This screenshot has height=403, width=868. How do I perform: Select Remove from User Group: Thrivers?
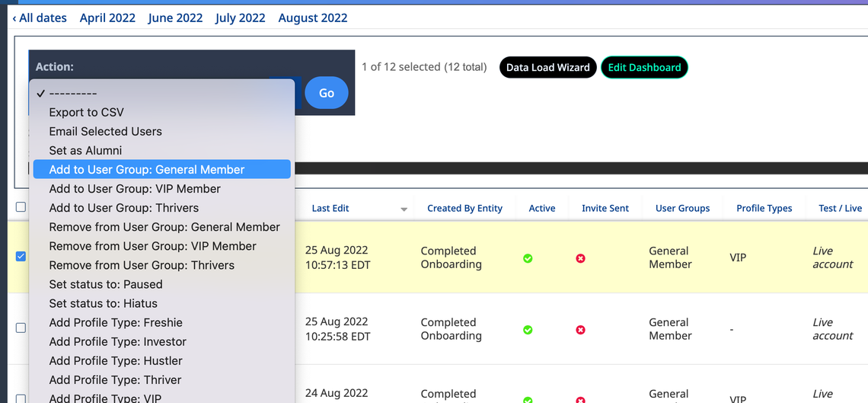(161, 265)
